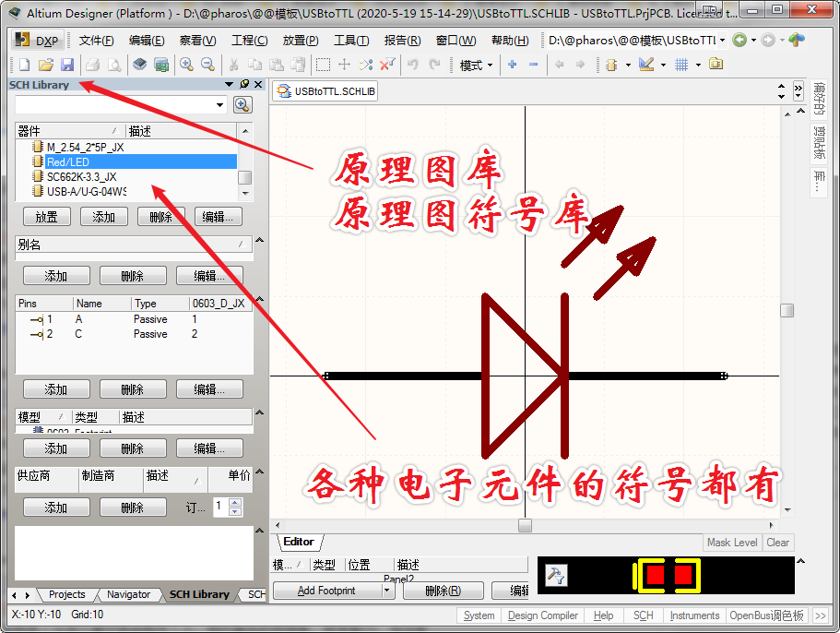Toggle the Mask Level control
The height and width of the screenshot is (633, 840).
732,543
